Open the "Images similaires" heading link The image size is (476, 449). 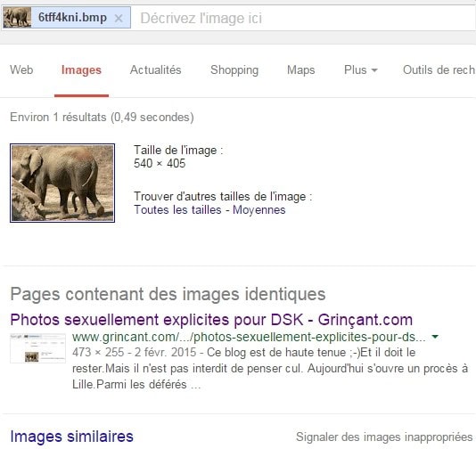coord(71,437)
